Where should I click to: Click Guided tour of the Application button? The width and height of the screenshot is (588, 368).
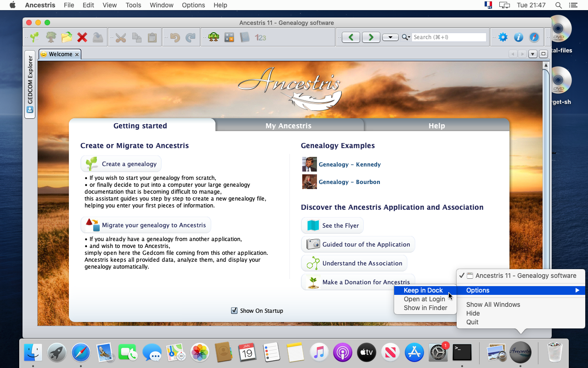pos(358,244)
